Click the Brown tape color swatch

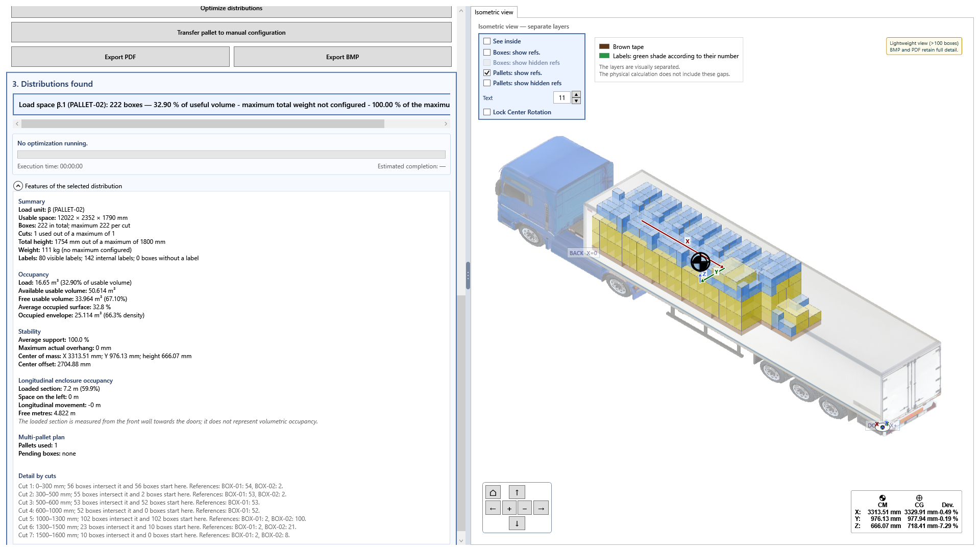[x=604, y=46]
